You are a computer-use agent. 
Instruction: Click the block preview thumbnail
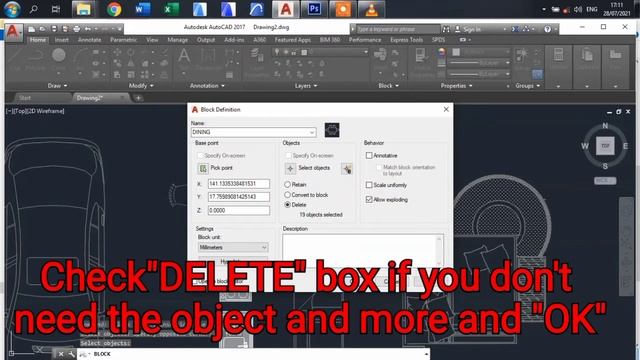(x=332, y=130)
